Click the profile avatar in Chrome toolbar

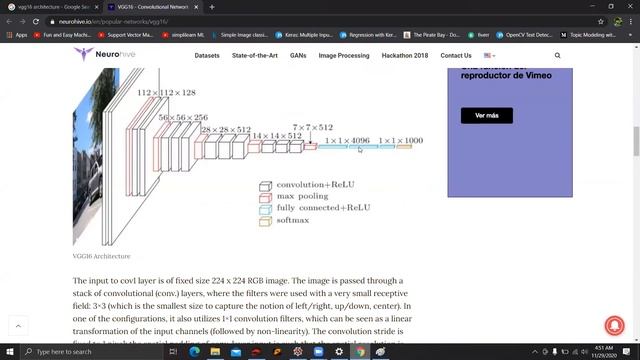[618, 21]
